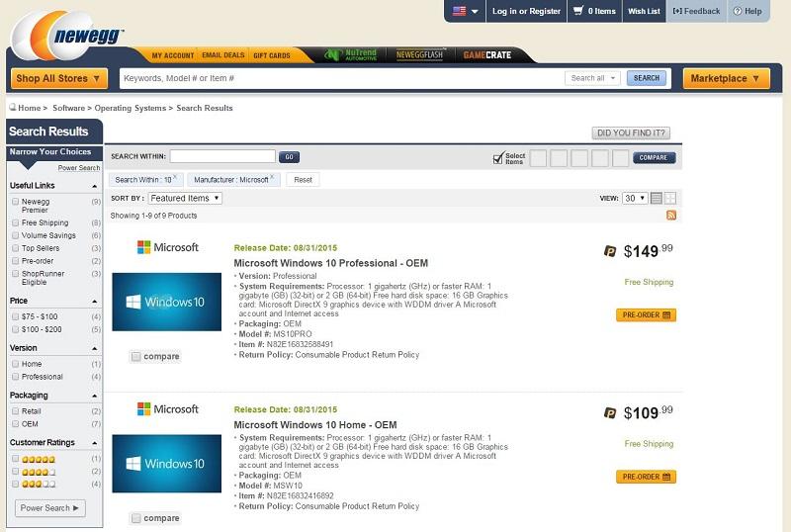Open the Feedback link
Viewport: 791px width, 532px height.
point(696,11)
